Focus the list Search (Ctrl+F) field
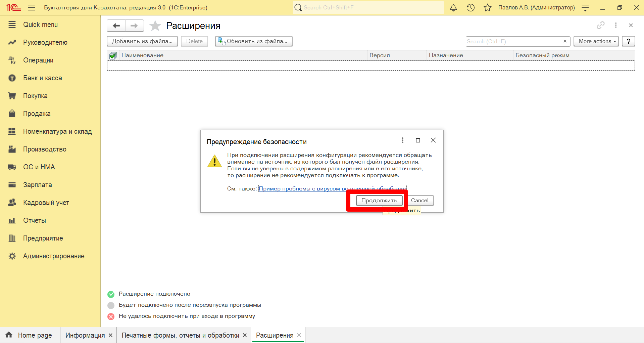 [513, 41]
